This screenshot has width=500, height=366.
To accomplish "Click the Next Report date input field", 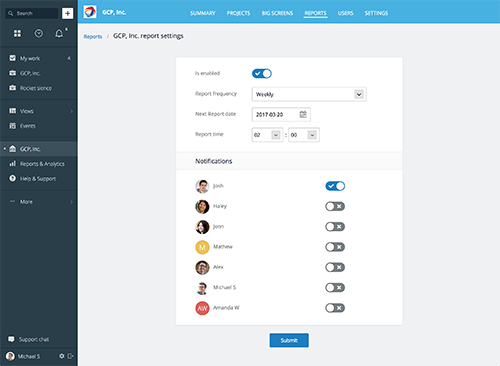I will [x=281, y=114].
